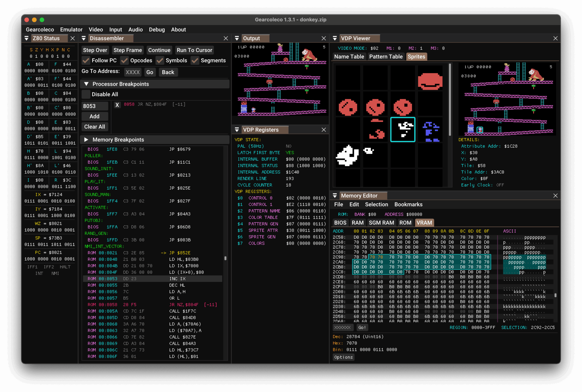Open the Debug menu
The height and width of the screenshot is (392, 582).
pyautogui.click(x=157, y=29)
